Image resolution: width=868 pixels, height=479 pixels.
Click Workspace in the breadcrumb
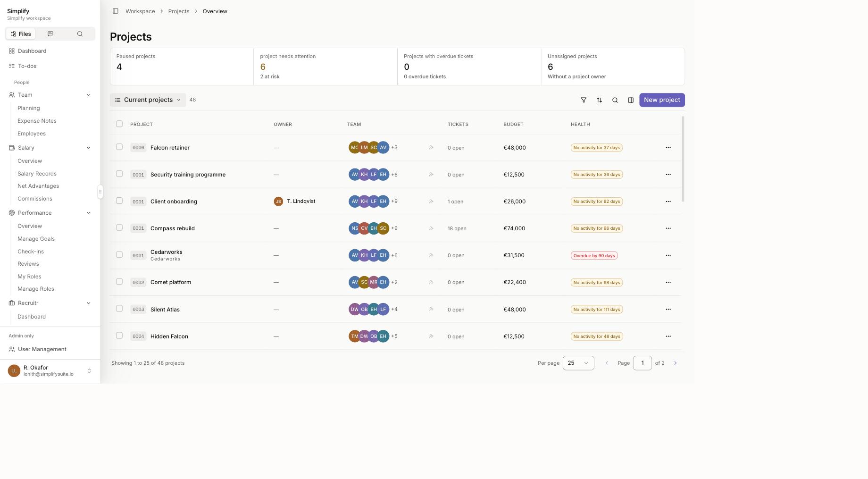pos(140,11)
